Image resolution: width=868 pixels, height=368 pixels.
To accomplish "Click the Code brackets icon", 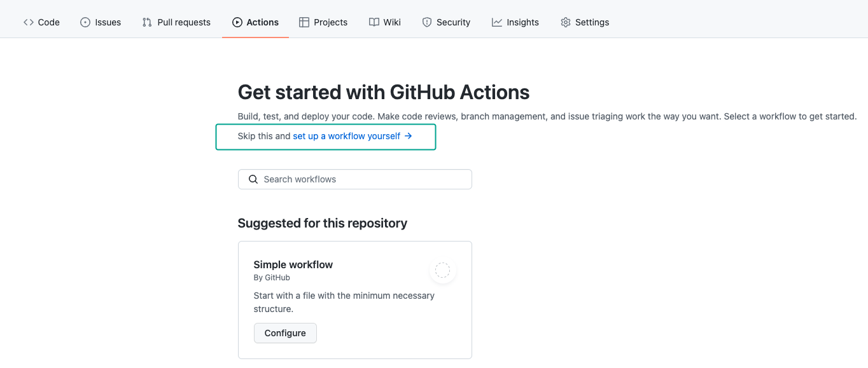I will coord(28,22).
